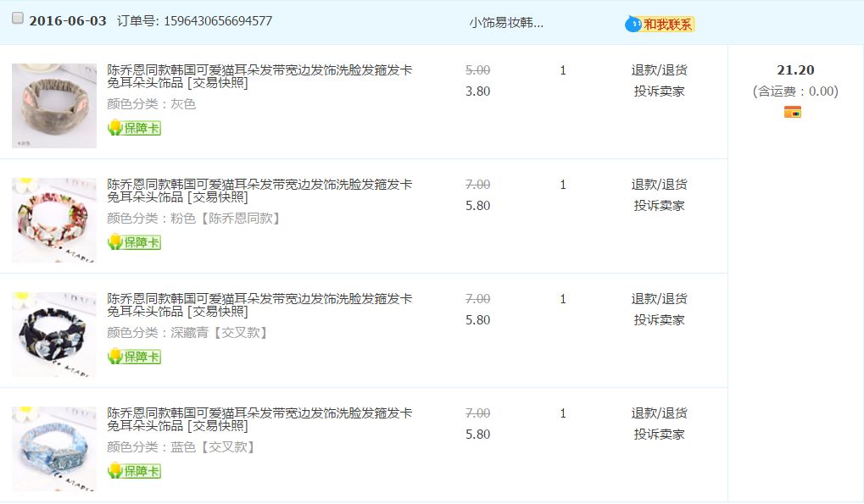Viewport: 864px width, 504px height.
Task: Click 投诉卖家 for the navy cross item
Action: 659,320
